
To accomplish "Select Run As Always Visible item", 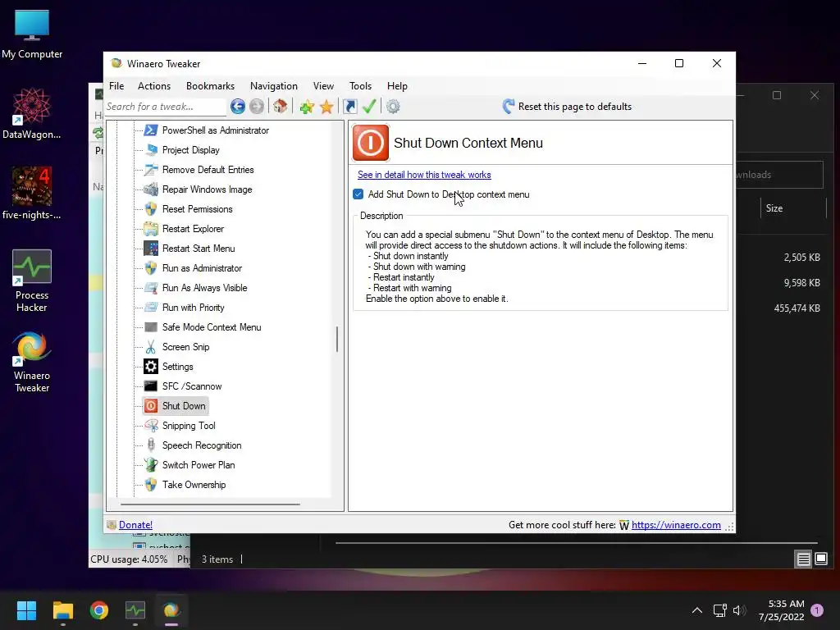I will pos(204,288).
